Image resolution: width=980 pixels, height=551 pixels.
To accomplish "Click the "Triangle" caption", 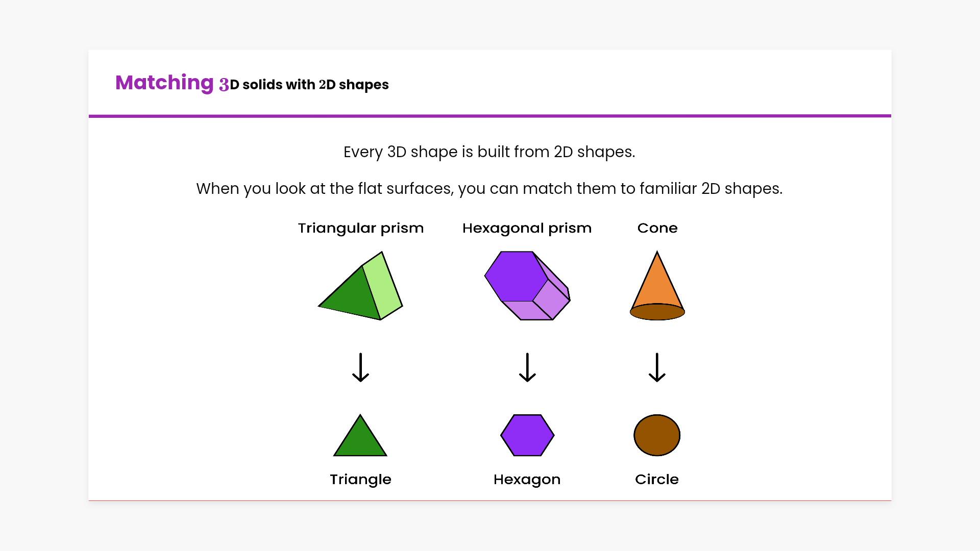I will tap(360, 480).
